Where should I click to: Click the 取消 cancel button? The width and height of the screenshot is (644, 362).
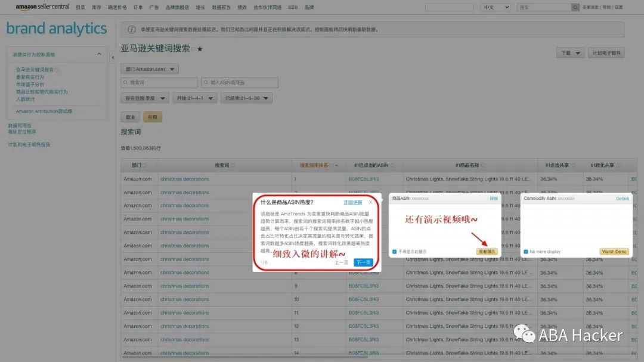point(130,117)
